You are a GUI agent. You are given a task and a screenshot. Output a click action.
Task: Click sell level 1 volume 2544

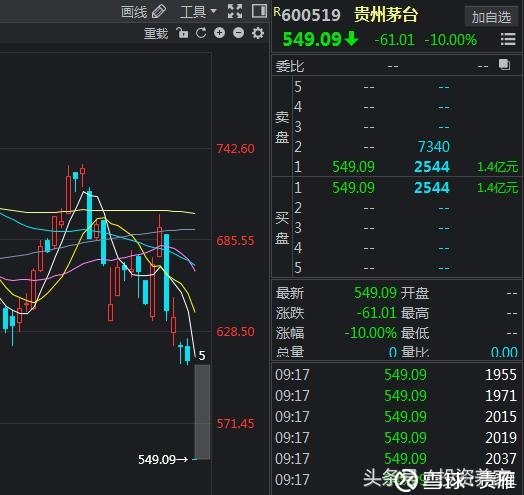pyautogui.click(x=432, y=166)
